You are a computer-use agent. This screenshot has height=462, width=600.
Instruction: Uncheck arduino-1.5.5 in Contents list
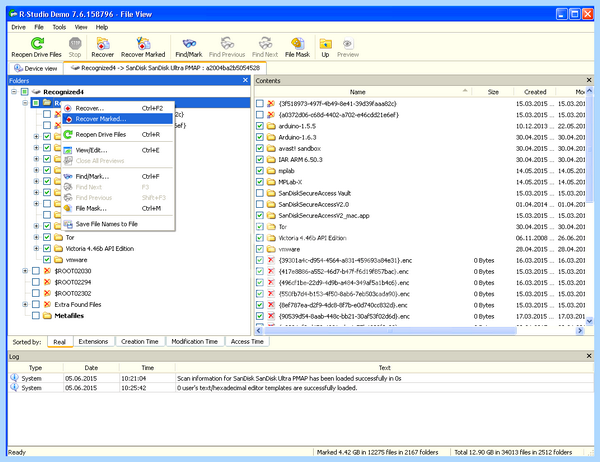click(x=260, y=126)
